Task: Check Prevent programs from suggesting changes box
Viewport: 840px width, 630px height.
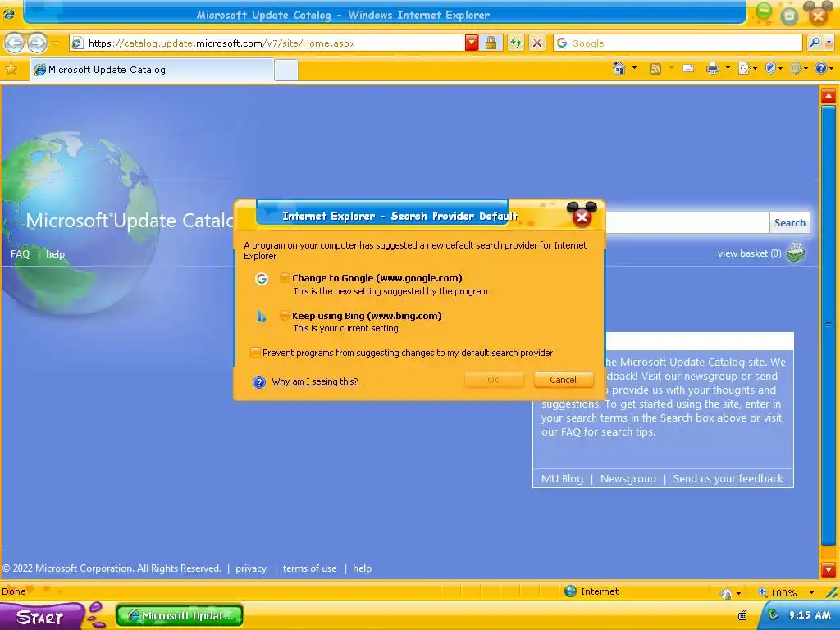Action: (x=256, y=353)
